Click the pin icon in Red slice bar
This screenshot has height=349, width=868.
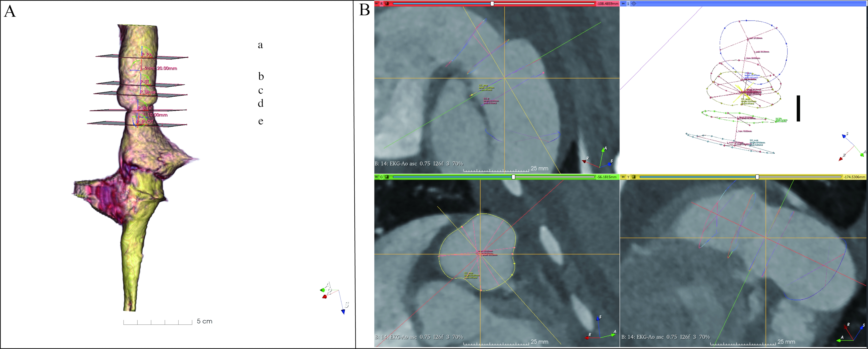377,4
